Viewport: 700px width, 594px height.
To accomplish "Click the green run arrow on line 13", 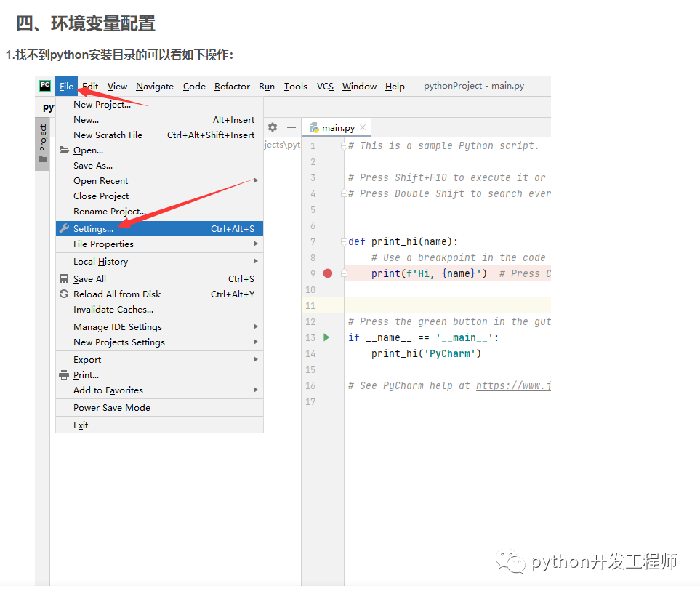I will (327, 337).
